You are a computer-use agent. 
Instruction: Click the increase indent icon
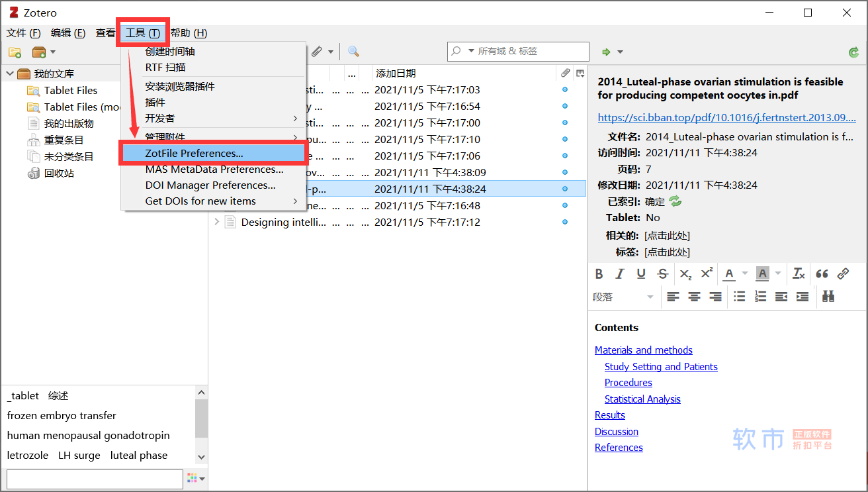[x=803, y=297]
